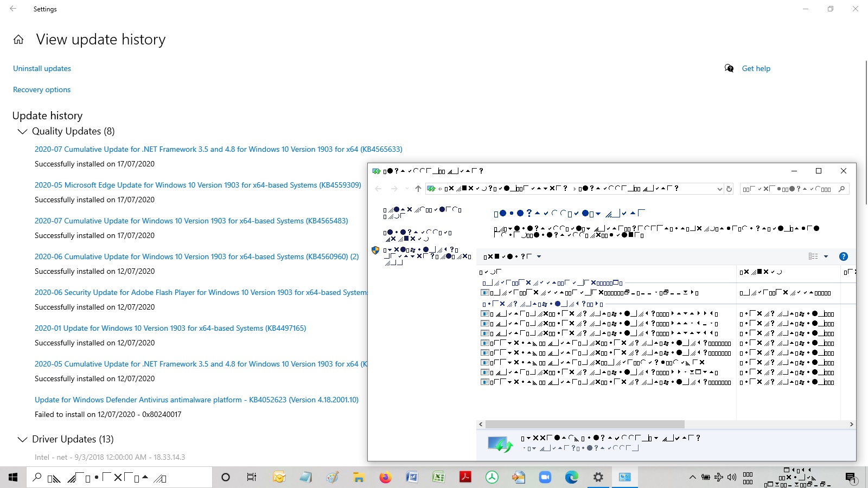This screenshot has width=868, height=488.
Task: Click the horizontal scrollbar right arrow
Action: [851, 424]
